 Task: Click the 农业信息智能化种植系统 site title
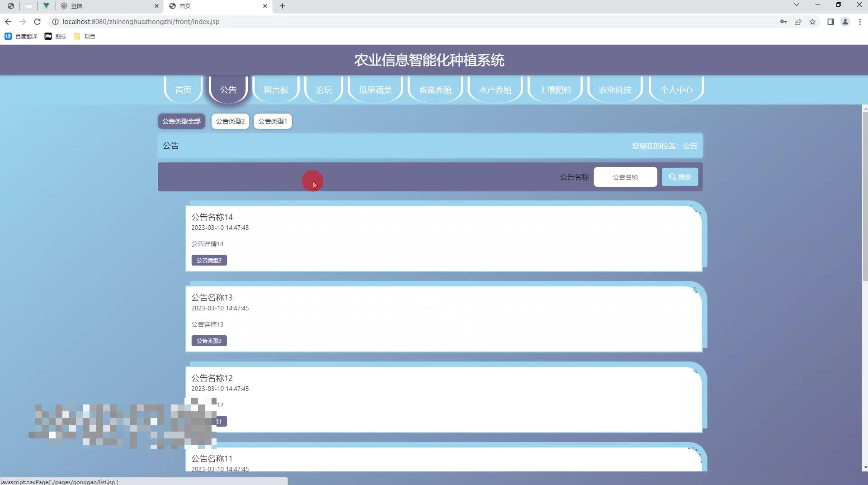pos(429,60)
